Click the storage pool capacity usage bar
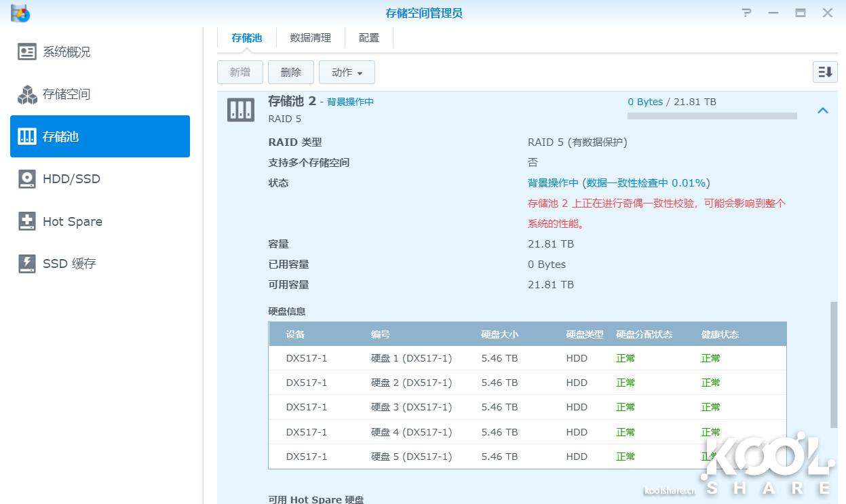The height and width of the screenshot is (504, 846). coord(712,116)
